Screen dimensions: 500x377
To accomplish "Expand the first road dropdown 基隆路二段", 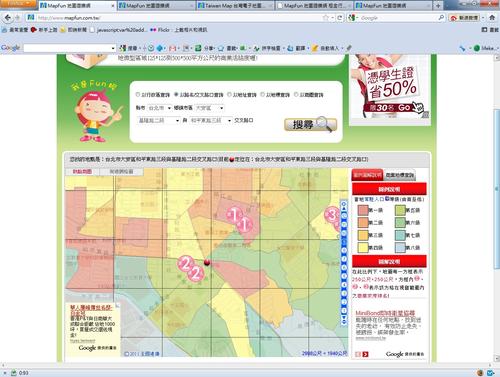I will (x=158, y=120).
